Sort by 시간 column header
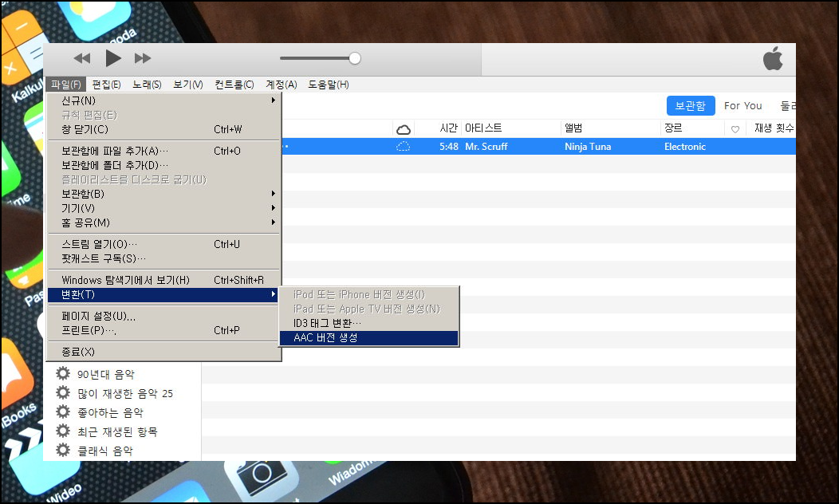 pos(448,128)
